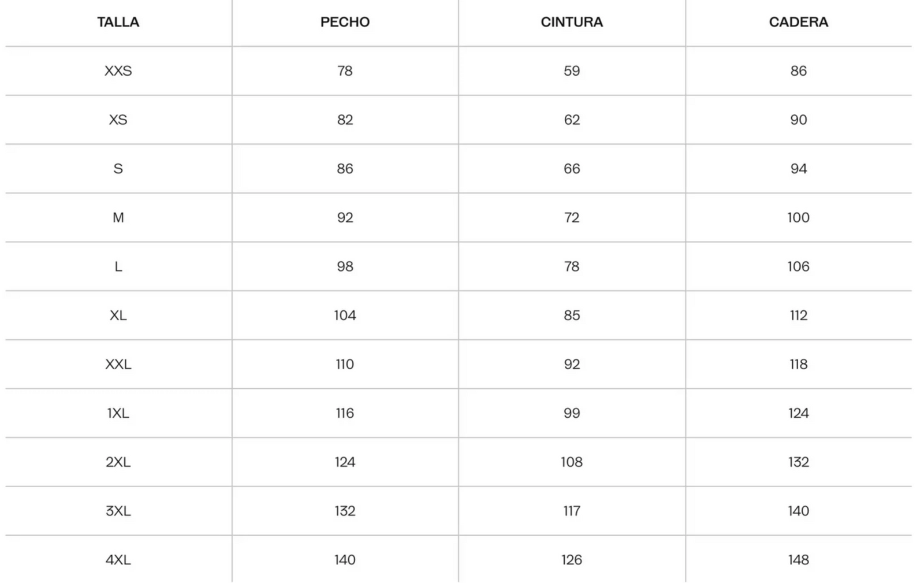The width and height of the screenshot is (924, 583).
Task: Select the CINTURA column header
Action: (572, 22)
